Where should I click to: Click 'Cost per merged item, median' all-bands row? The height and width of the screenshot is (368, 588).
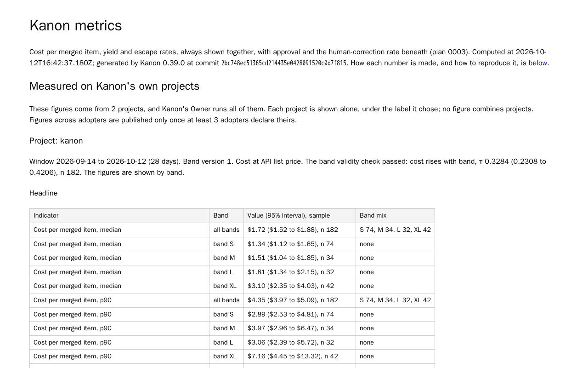(119, 230)
